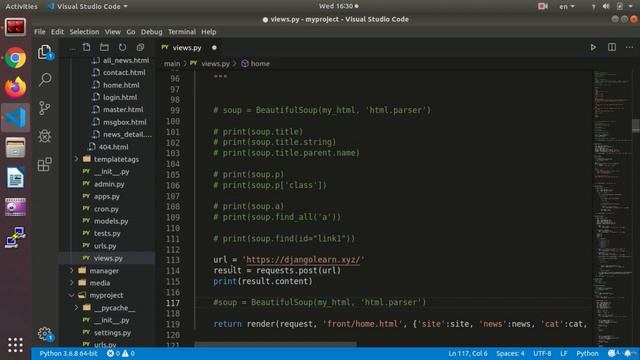Open the Files manager from the dock
640x360 pixels.
click(16, 147)
